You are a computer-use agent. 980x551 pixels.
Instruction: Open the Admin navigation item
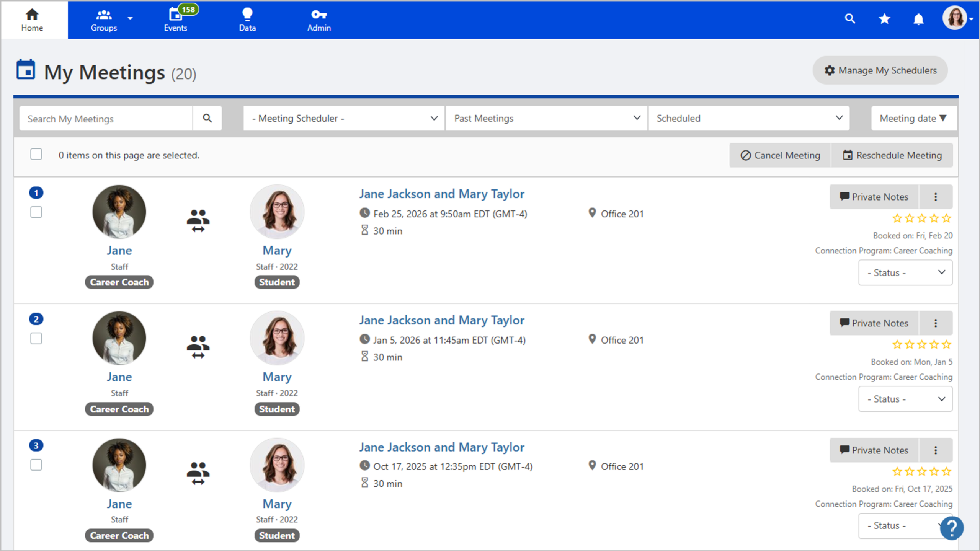point(319,20)
